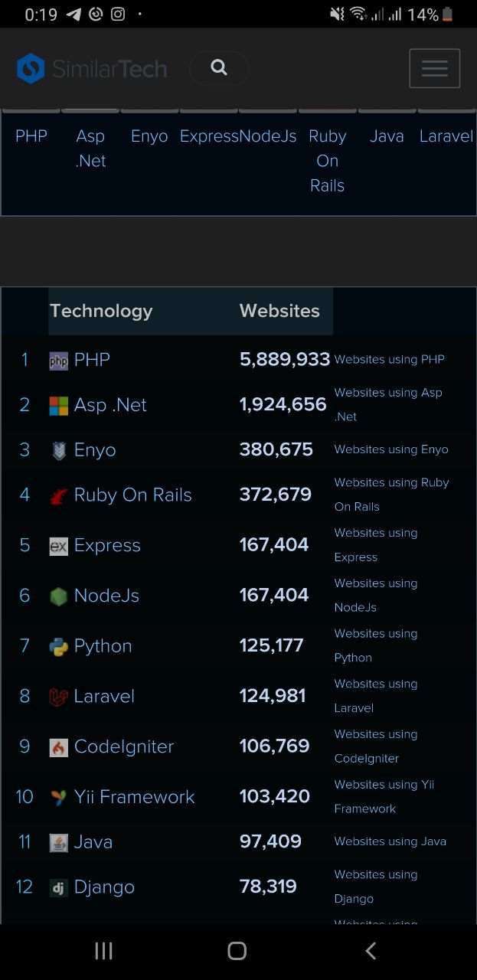Click the 125,177 website count
This screenshot has height=980, width=477.
point(272,645)
